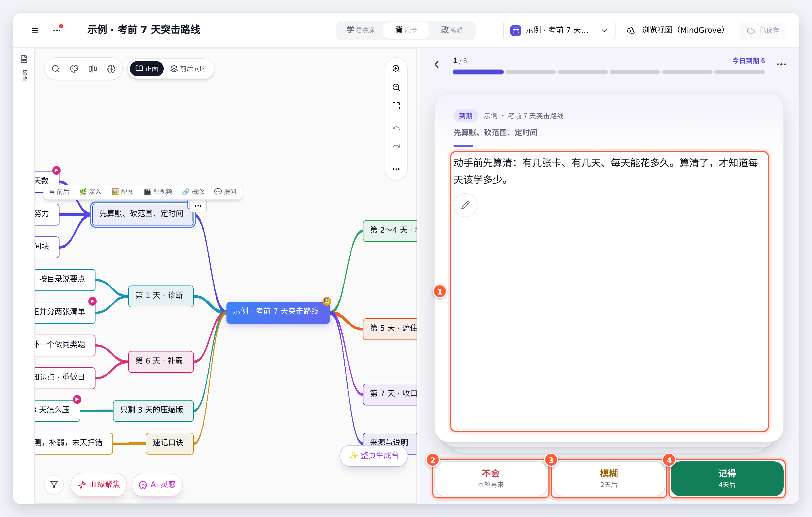Play video marker on 天怎么压 node
Image resolution: width=812 pixels, height=517 pixels.
[77, 399]
